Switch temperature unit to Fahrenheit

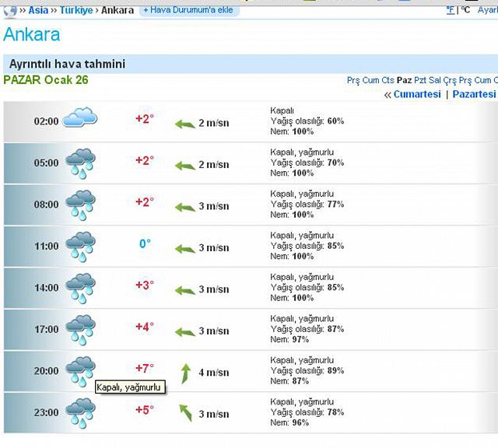[x=451, y=10]
